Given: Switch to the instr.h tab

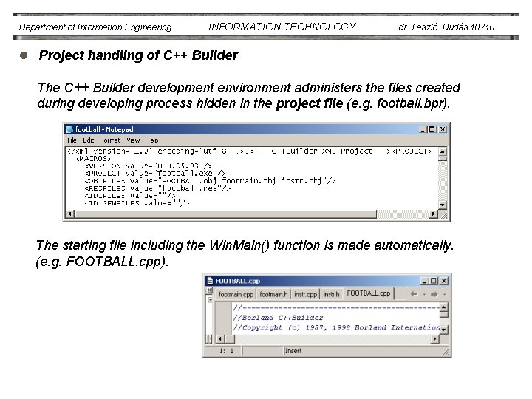Looking at the screenshot, I should pos(331,294).
